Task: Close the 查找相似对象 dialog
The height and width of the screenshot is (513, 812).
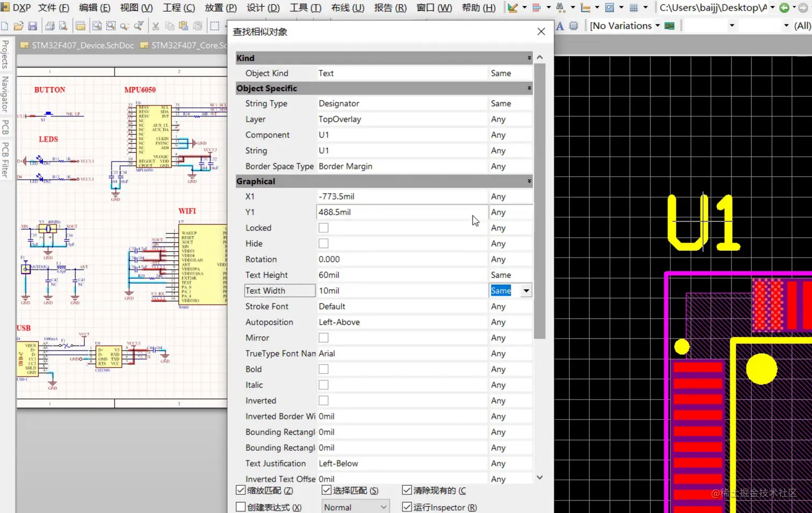Action: pos(541,32)
